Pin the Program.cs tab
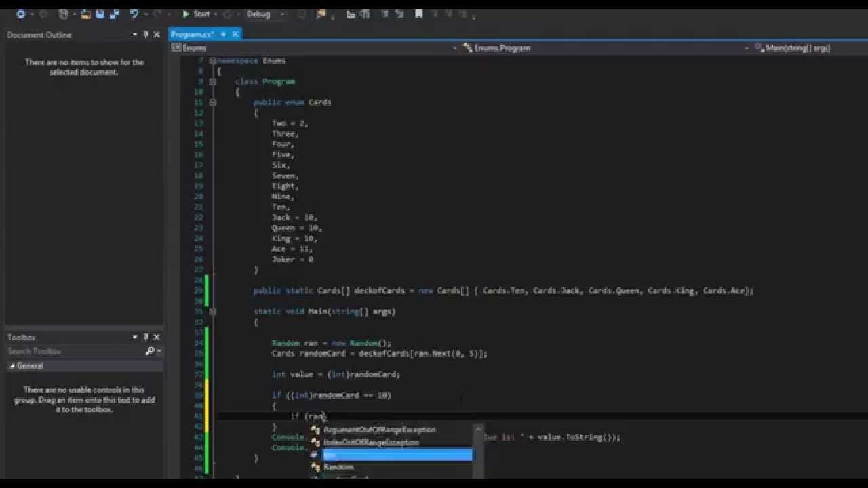The width and height of the screenshot is (868, 488). pyautogui.click(x=223, y=34)
